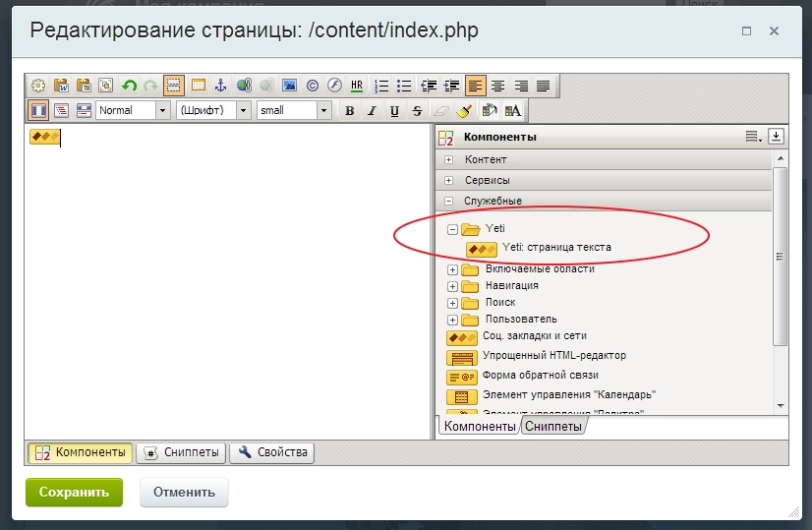Remove hyperlink icon
Screen dimensions: 812x530
pyautogui.click(x=266, y=86)
